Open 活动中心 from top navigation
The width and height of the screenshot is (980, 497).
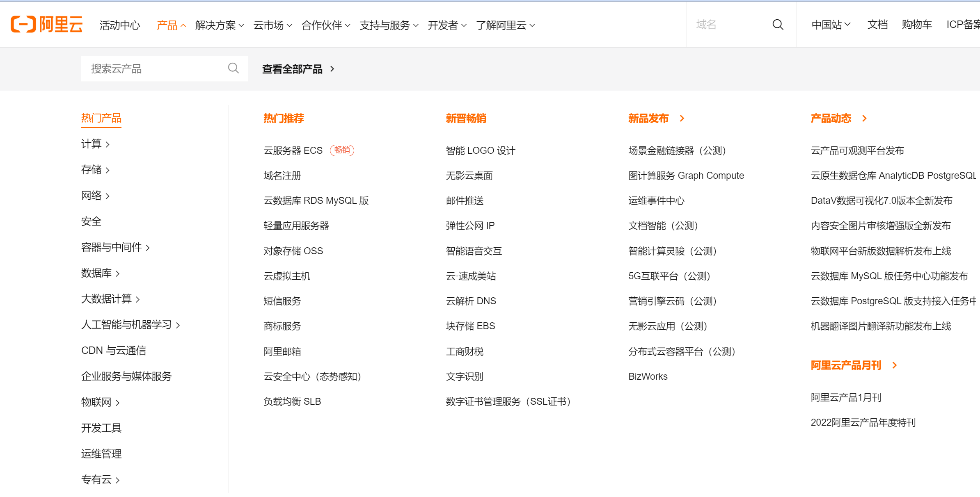(x=119, y=25)
